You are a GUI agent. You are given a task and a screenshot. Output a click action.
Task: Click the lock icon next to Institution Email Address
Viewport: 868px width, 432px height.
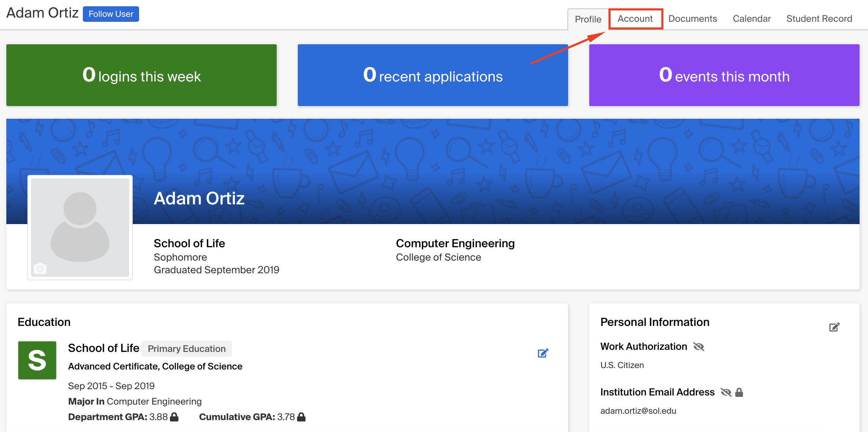[x=739, y=392]
